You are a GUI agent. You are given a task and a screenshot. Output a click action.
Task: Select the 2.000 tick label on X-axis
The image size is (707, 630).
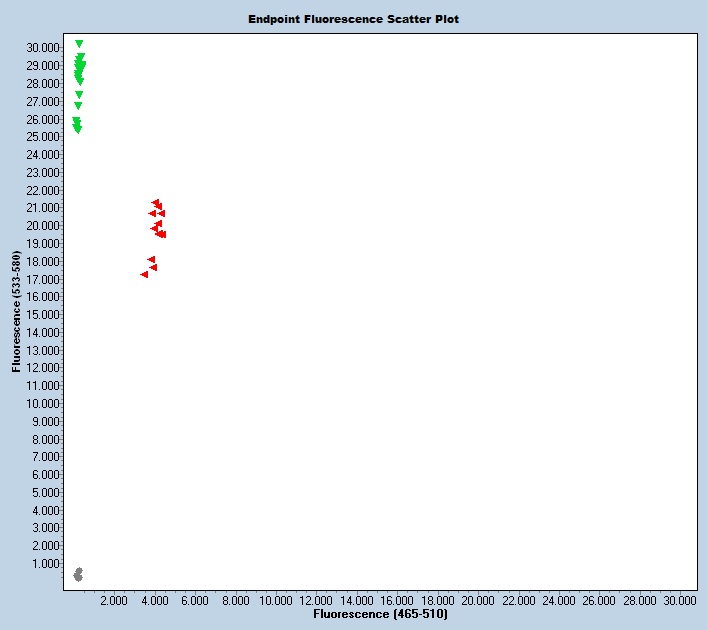pyautogui.click(x=114, y=600)
